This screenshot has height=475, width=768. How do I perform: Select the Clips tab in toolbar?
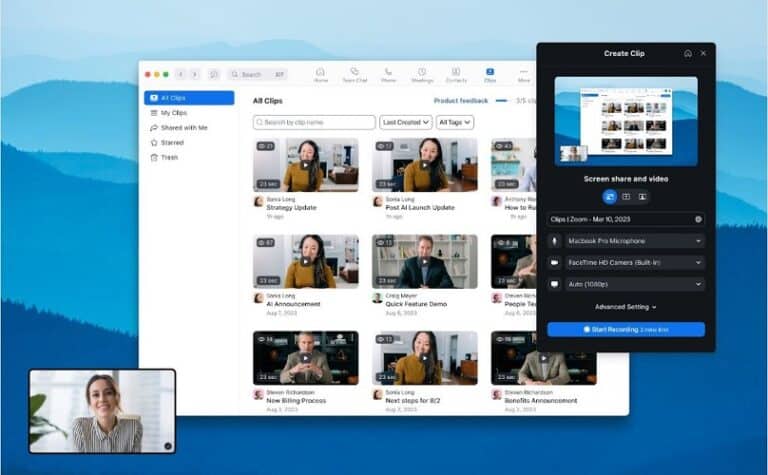(490, 75)
